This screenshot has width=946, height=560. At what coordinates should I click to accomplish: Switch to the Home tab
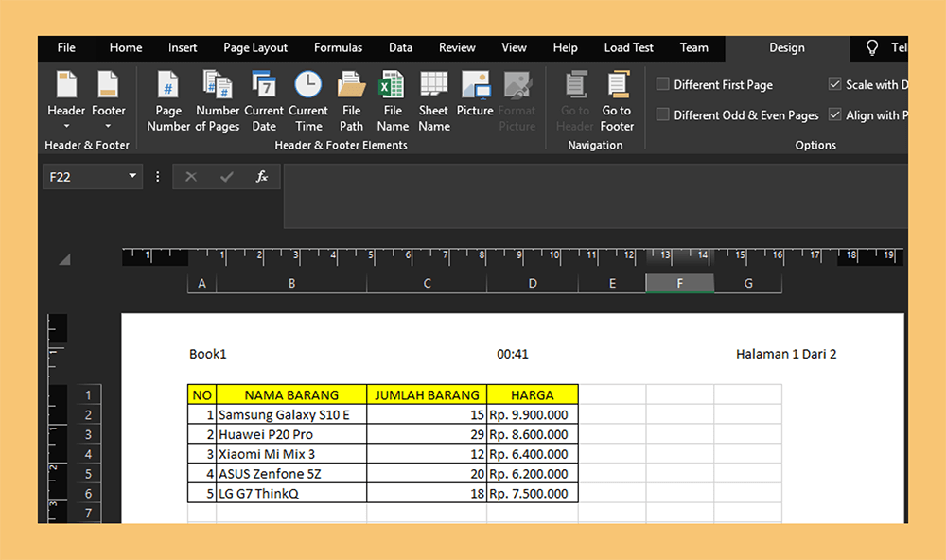click(126, 47)
